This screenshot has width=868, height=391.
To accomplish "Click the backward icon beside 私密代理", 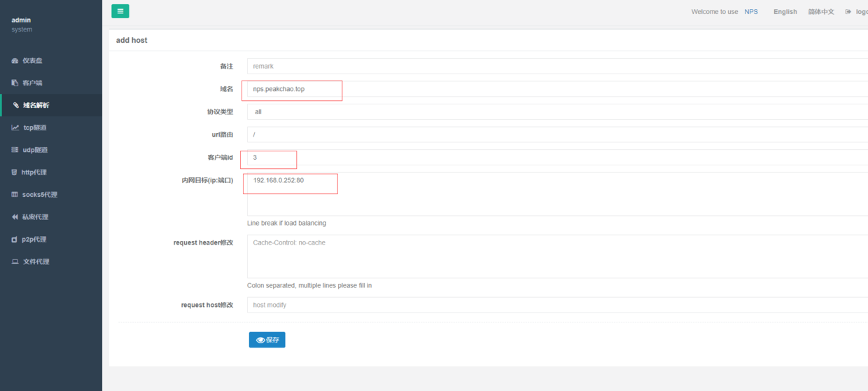I will click(15, 217).
